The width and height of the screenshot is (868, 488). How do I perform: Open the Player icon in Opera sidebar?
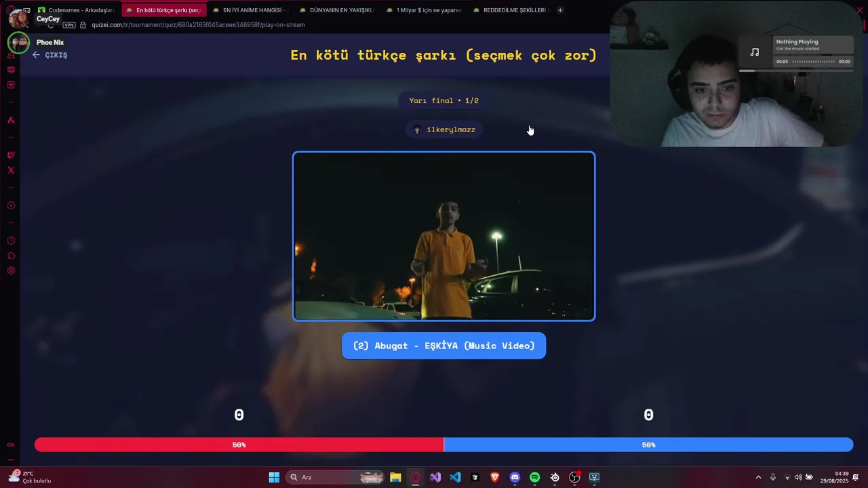coord(11,205)
